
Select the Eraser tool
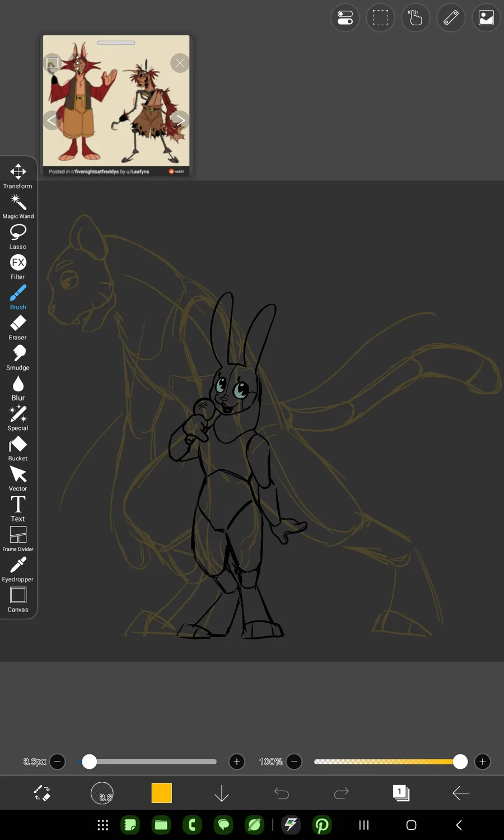pos(18,327)
